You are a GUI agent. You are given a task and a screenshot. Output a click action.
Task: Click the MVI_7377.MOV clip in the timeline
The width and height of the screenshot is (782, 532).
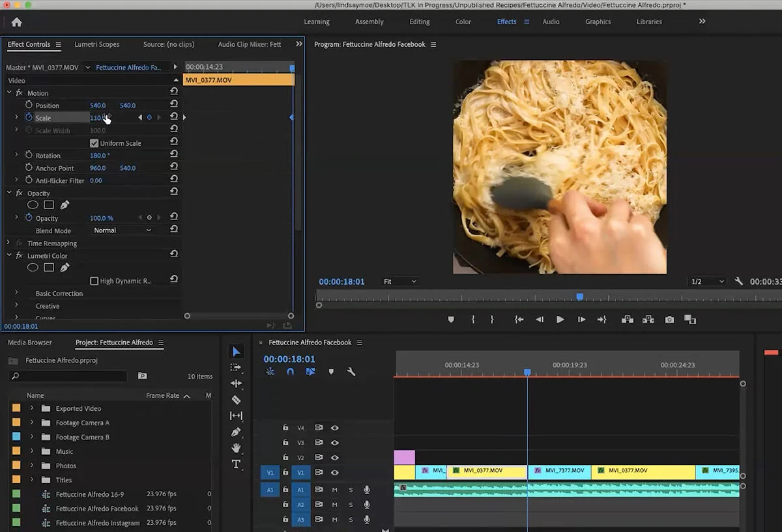(x=559, y=471)
